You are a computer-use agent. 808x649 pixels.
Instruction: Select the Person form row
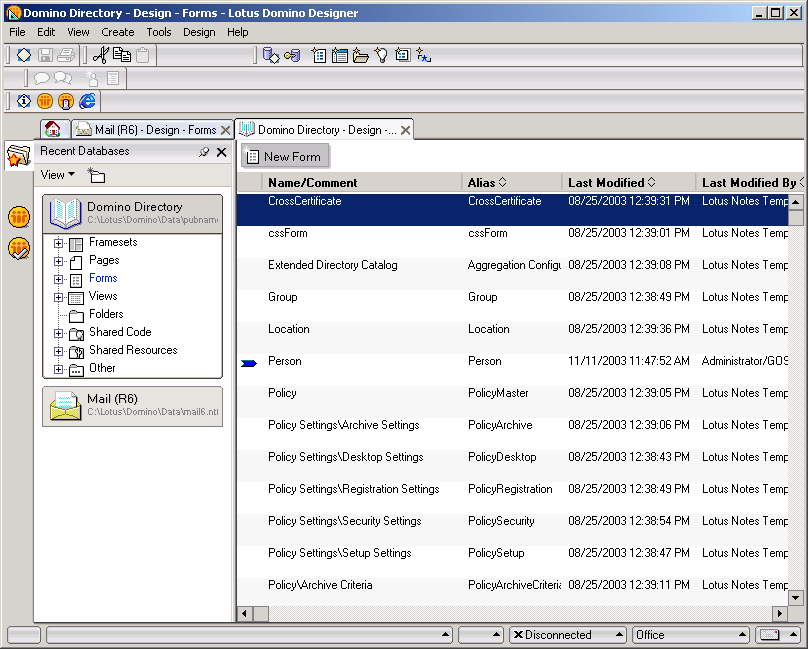(285, 361)
